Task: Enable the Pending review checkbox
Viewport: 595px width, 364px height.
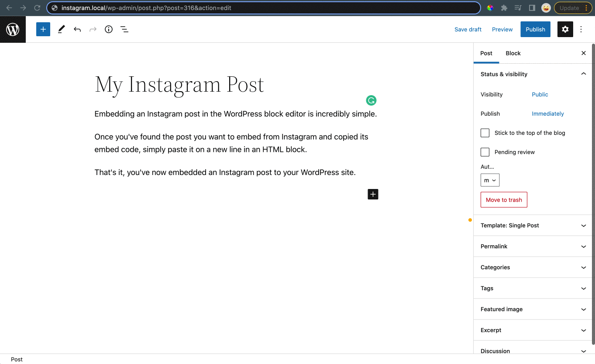Action: (485, 152)
